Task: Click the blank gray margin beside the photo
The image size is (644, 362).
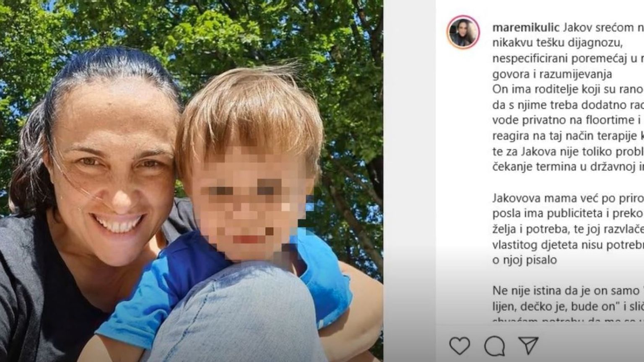Action: (409, 181)
